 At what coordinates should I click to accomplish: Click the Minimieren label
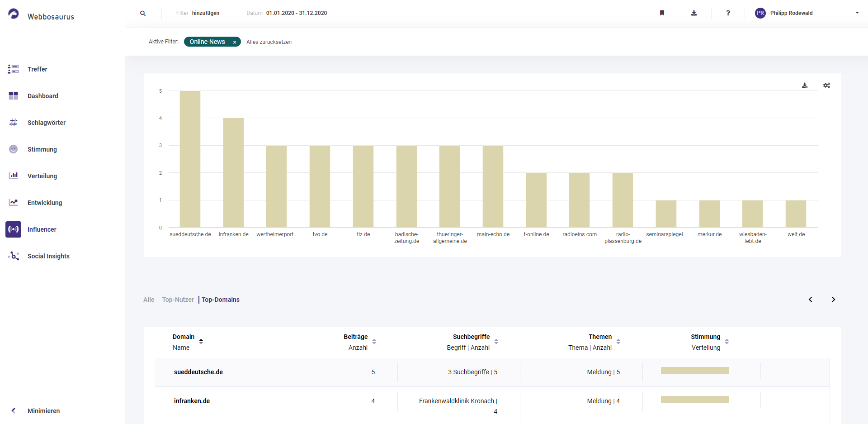(43, 411)
